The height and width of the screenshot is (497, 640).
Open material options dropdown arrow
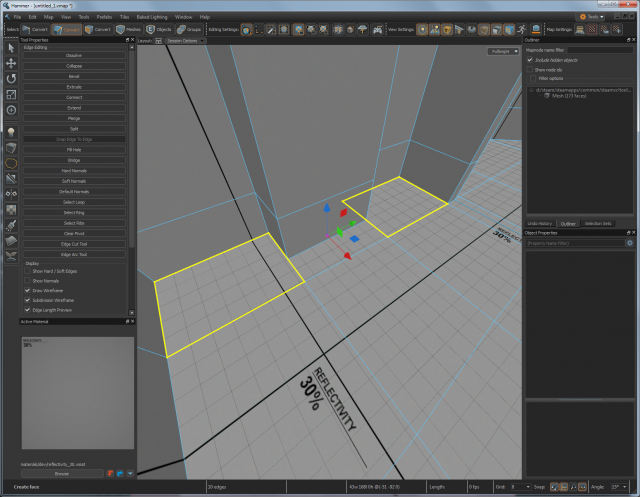click(130, 473)
